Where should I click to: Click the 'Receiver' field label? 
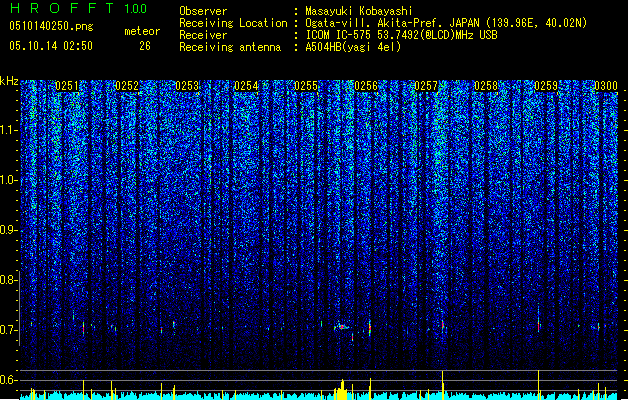click(203, 35)
